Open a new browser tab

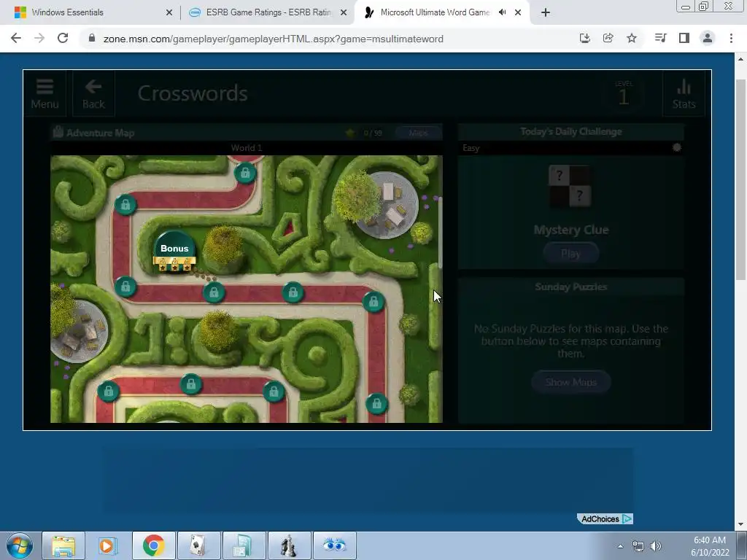click(x=546, y=12)
